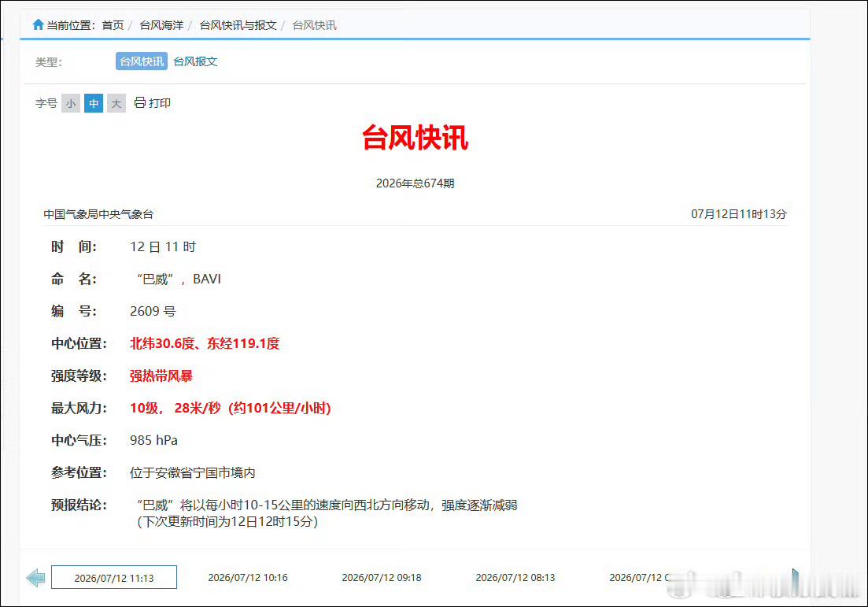The width and height of the screenshot is (868, 607).
Task: Click the typhoon name “巴威”, BAVI
Action: pos(179,279)
